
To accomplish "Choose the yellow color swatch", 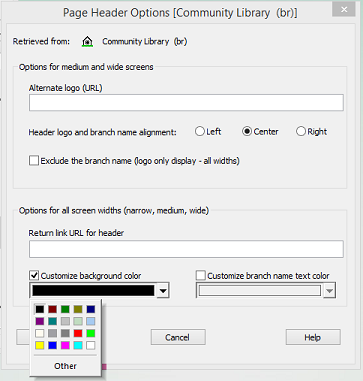I will (x=40, y=345).
